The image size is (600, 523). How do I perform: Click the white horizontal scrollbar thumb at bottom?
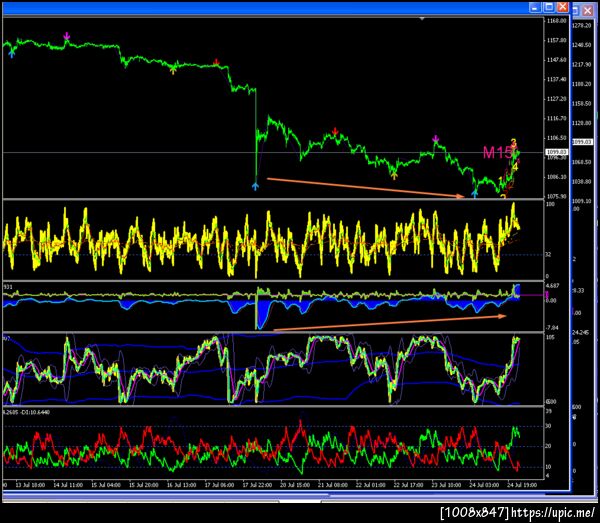[300, 501]
